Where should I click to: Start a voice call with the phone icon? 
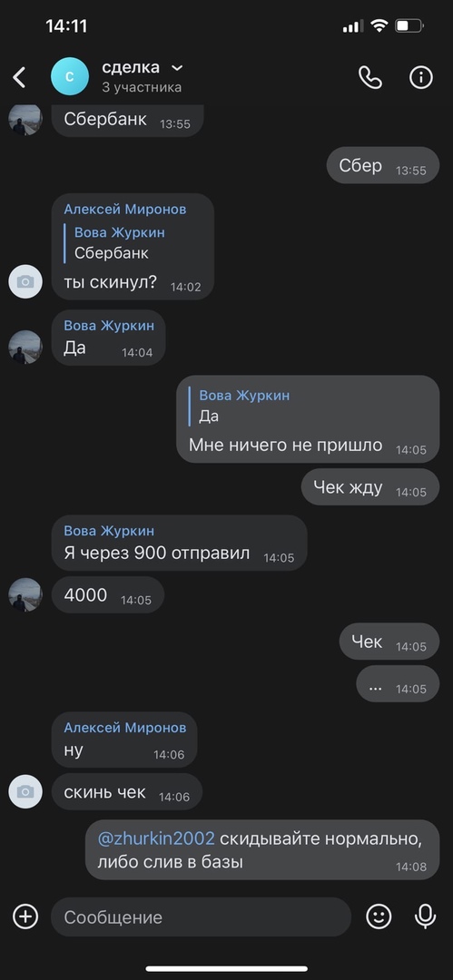pos(369,77)
